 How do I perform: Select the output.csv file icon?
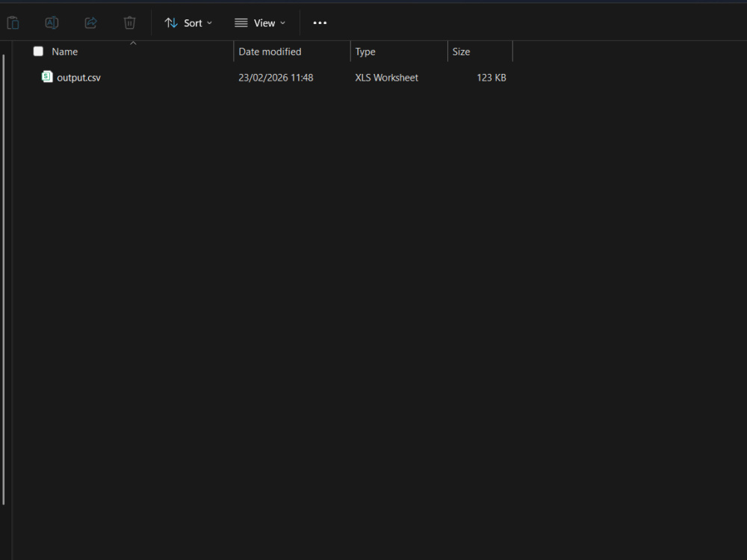coord(46,76)
